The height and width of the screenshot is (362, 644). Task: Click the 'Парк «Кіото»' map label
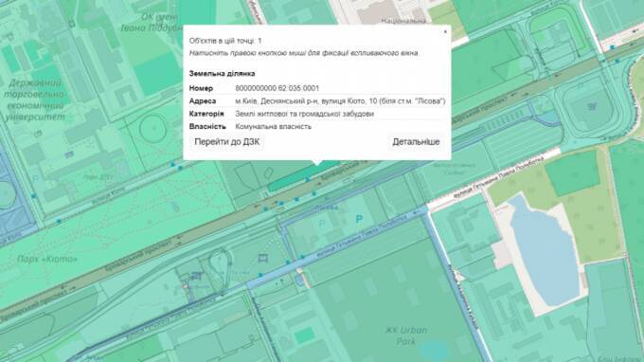pos(47,259)
